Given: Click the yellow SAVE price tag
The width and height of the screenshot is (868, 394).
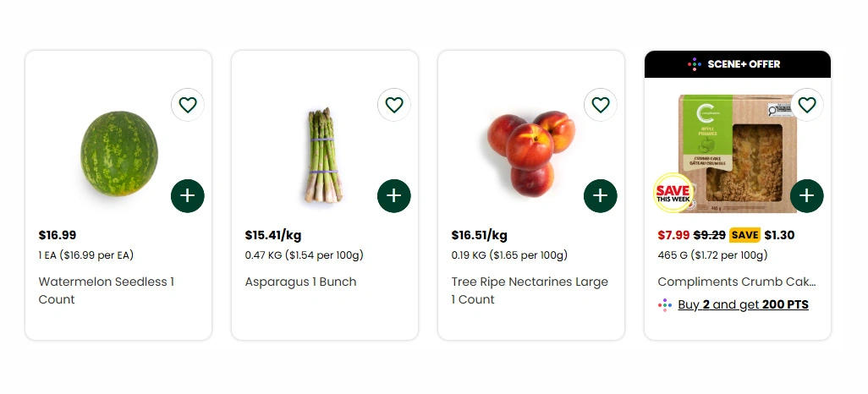Looking at the screenshot, I should (x=744, y=235).
